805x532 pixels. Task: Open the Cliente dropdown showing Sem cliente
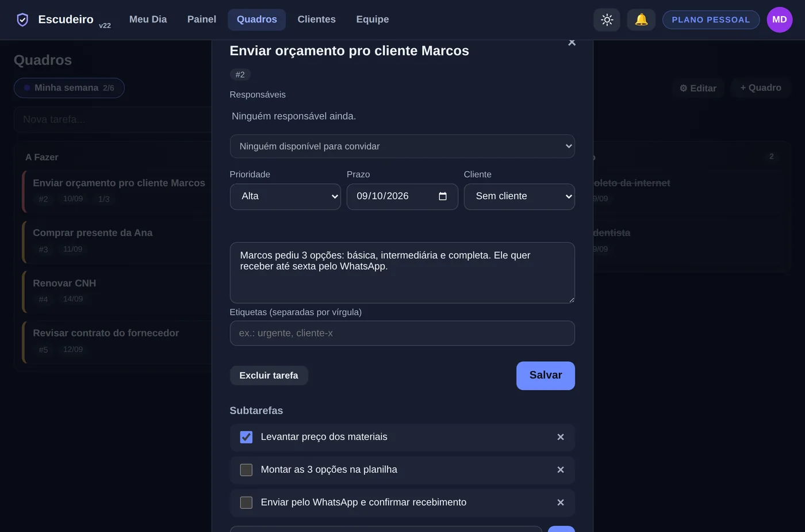519,197
